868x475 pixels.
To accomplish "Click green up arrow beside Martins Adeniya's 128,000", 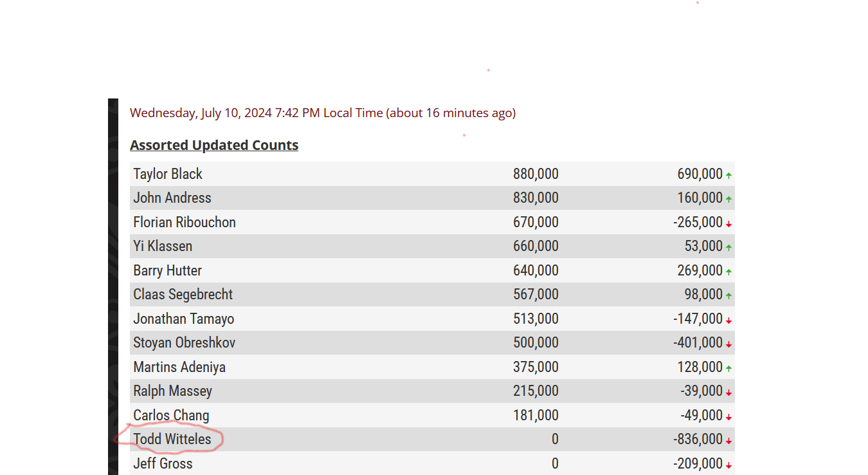I will click(x=728, y=369).
